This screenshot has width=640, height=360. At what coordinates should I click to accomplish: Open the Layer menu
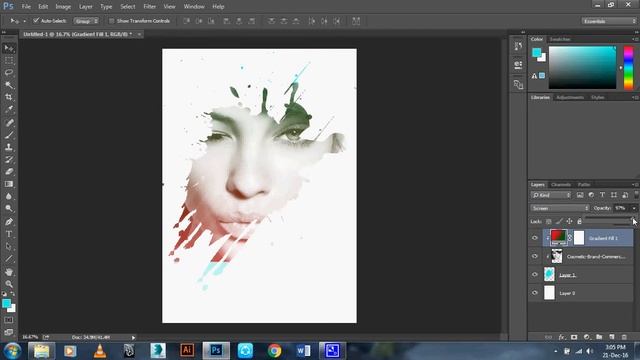(85, 7)
